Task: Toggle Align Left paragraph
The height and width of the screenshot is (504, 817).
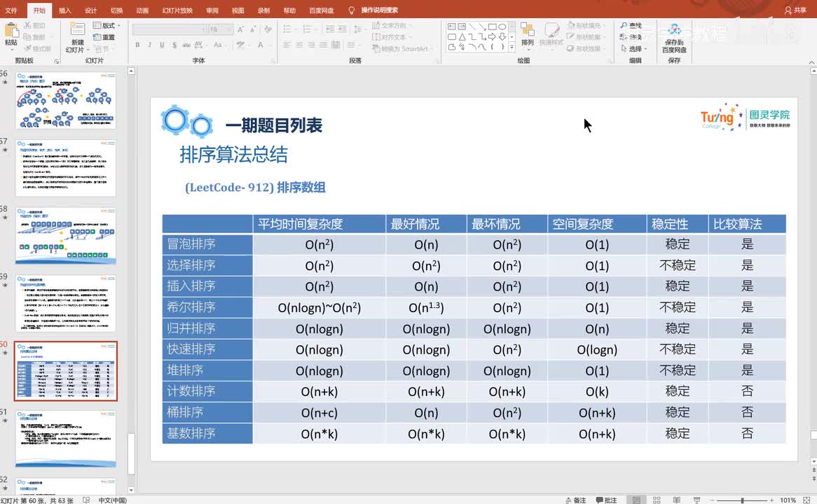Action: (x=287, y=45)
